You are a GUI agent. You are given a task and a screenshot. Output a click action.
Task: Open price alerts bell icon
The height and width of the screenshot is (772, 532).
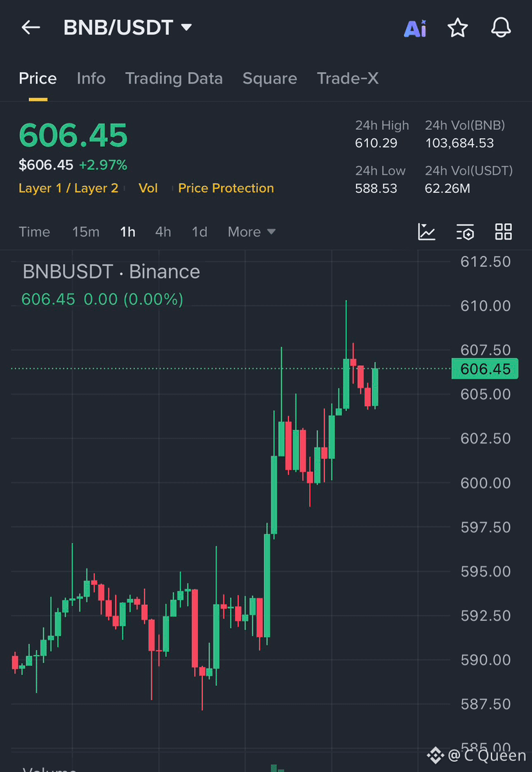click(x=501, y=28)
